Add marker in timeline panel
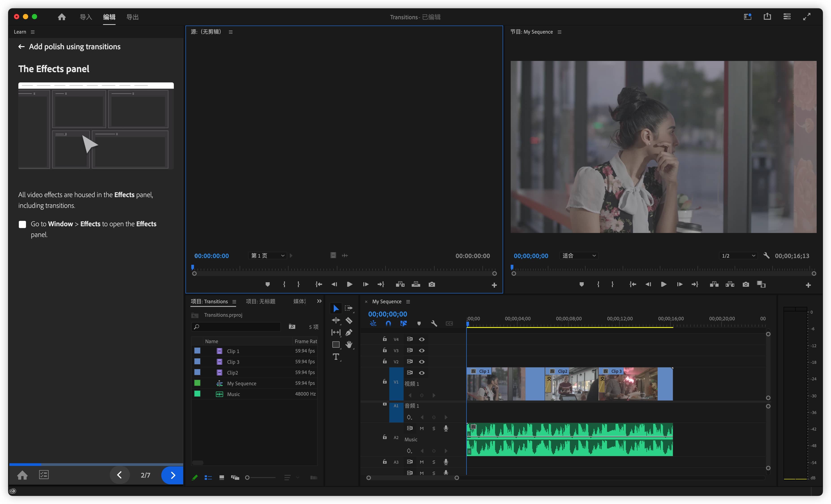Viewport: 831px width, 504px height. (x=419, y=323)
